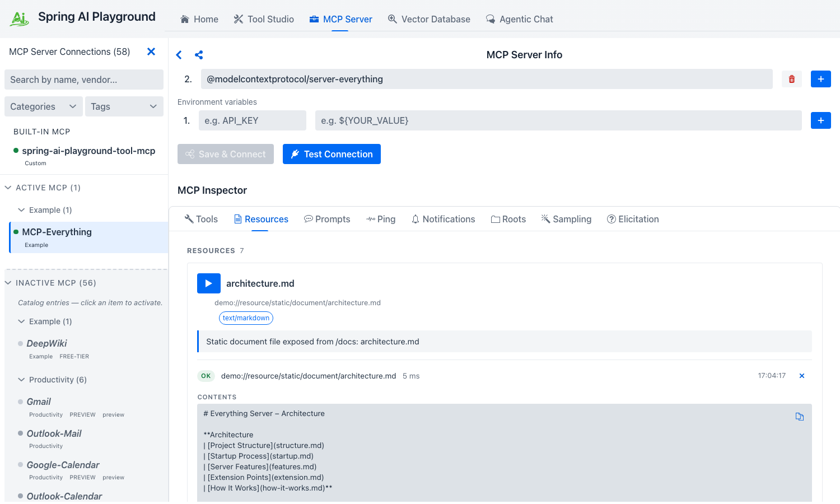Edit the @modelcontextprotocol/server-everything argument field

[x=487, y=79]
